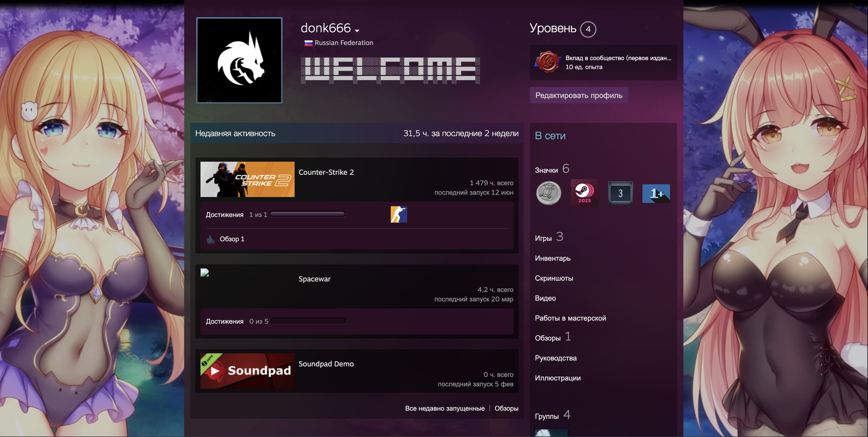Click the 'В сети' online status text
The height and width of the screenshot is (437, 868).
550,136
